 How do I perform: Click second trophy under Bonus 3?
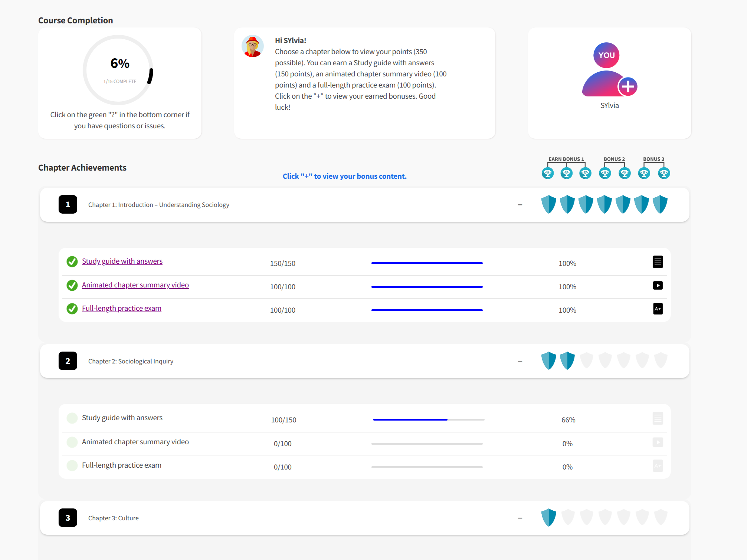pyautogui.click(x=664, y=173)
